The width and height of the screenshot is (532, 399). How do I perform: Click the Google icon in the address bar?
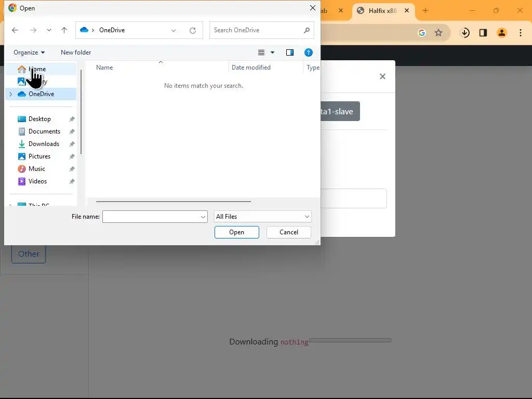coord(422,33)
